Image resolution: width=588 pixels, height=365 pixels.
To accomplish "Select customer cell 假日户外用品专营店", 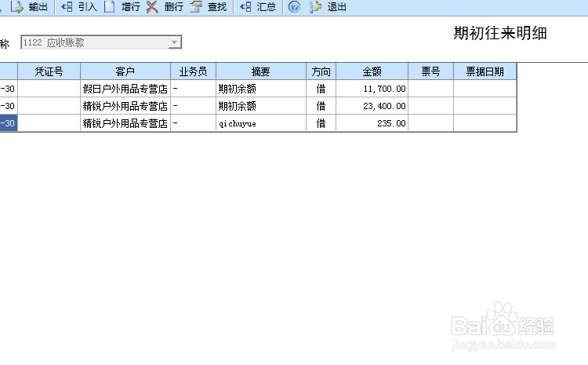I will pyautogui.click(x=125, y=89).
